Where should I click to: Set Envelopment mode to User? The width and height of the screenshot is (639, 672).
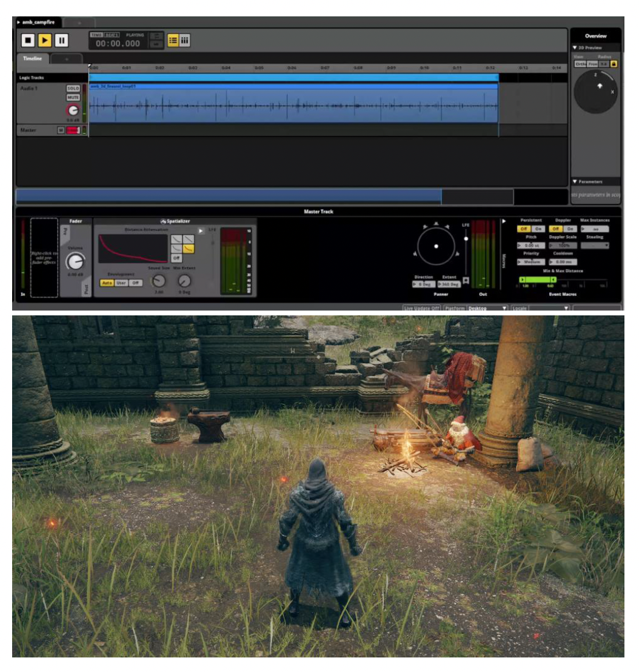pyautogui.click(x=121, y=283)
